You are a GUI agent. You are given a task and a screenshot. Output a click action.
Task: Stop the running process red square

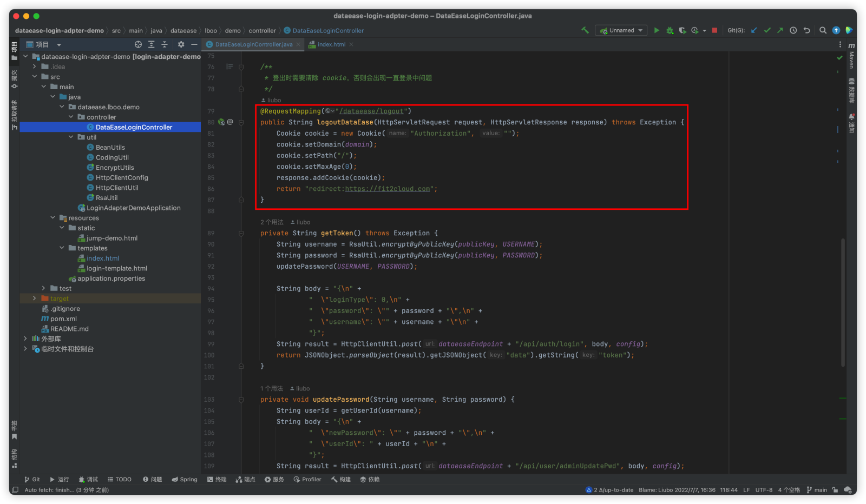714,30
